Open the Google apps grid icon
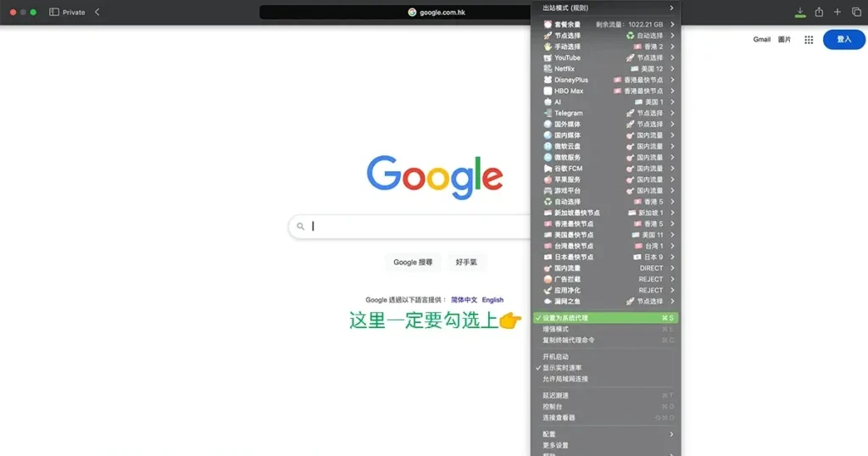The height and width of the screenshot is (456, 868). tap(809, 40)
